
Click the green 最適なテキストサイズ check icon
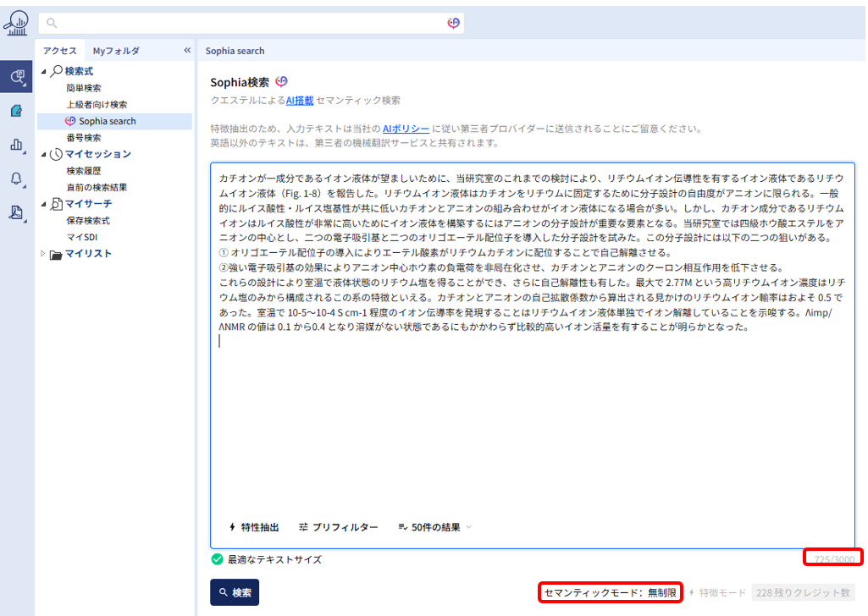(x=217, y=559)
